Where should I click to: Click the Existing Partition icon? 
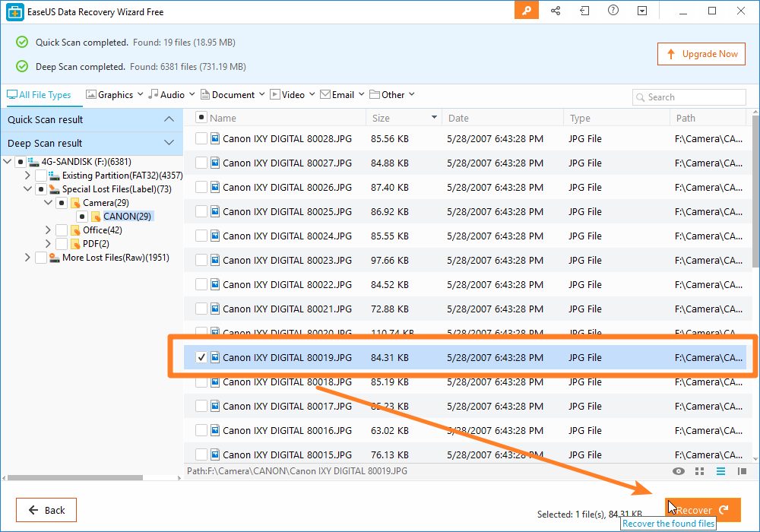coord(54,176)
